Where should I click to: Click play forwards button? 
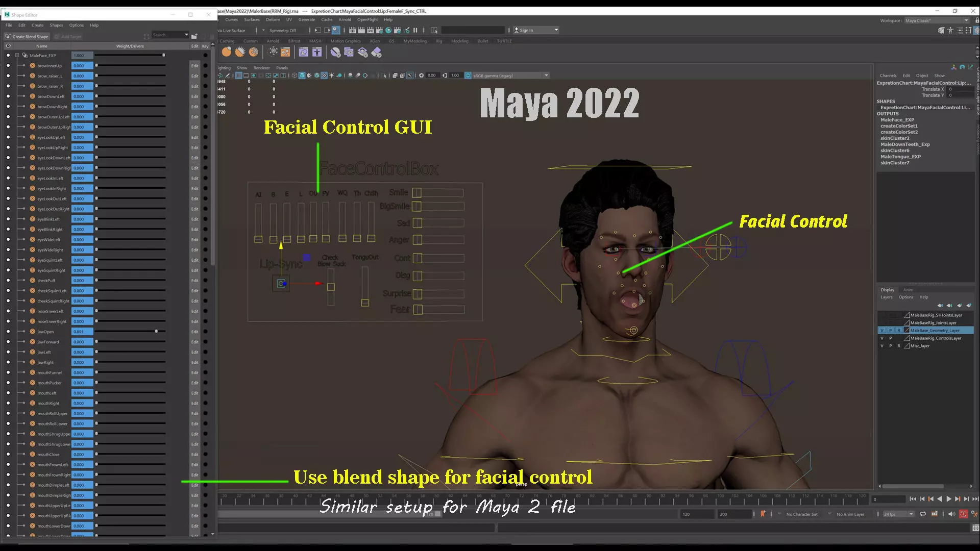click(x=949, y=499)
